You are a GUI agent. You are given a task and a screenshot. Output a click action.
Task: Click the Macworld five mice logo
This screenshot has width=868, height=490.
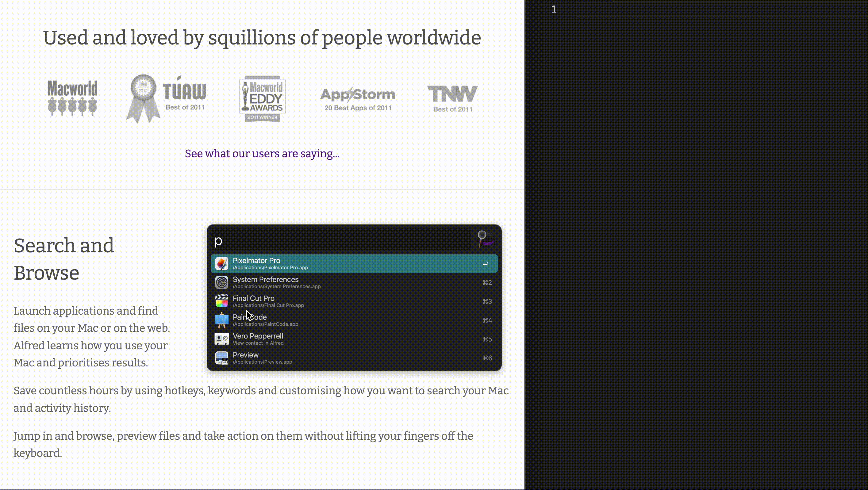click(x=72, y=98)
